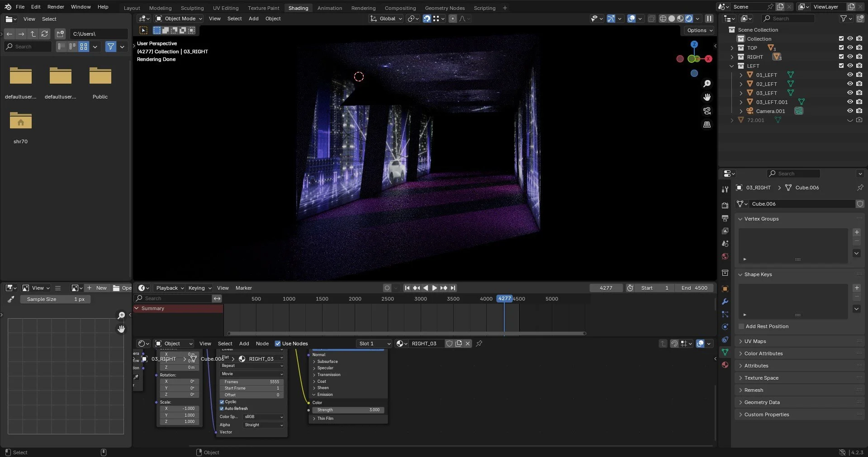
Task: Enable snapping with the magnet icon
Action: (x=427, y=19)
